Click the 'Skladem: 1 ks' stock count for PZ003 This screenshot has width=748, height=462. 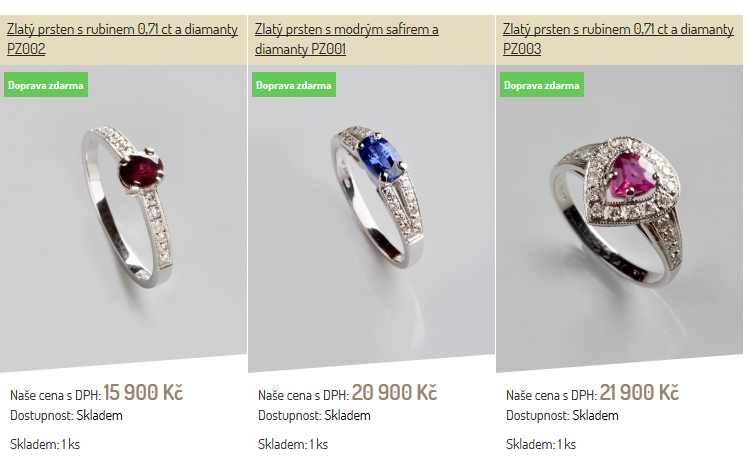tap(541, 444)
